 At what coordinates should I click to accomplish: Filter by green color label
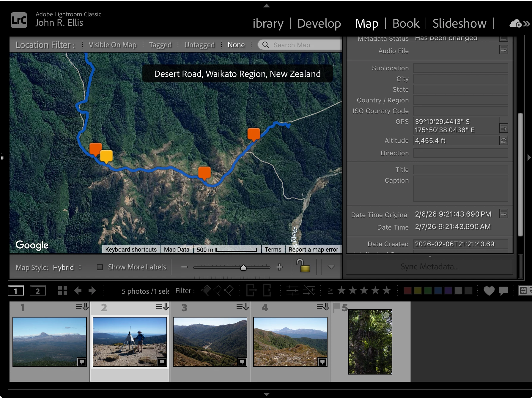point(428,290)
